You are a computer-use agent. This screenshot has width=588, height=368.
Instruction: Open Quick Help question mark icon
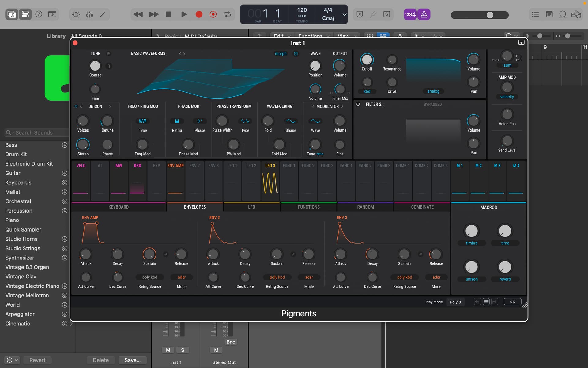point(39,14)
